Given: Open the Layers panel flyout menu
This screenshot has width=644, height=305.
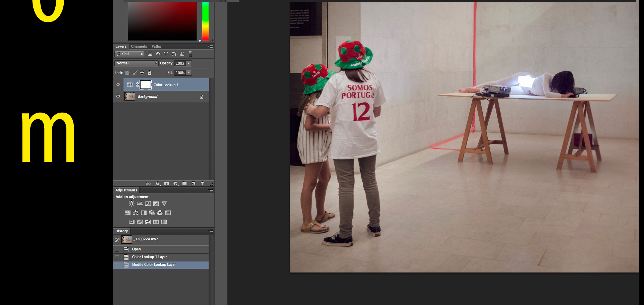Looking at the screenshot, I should pyautogui.click(x=210, y=46).
